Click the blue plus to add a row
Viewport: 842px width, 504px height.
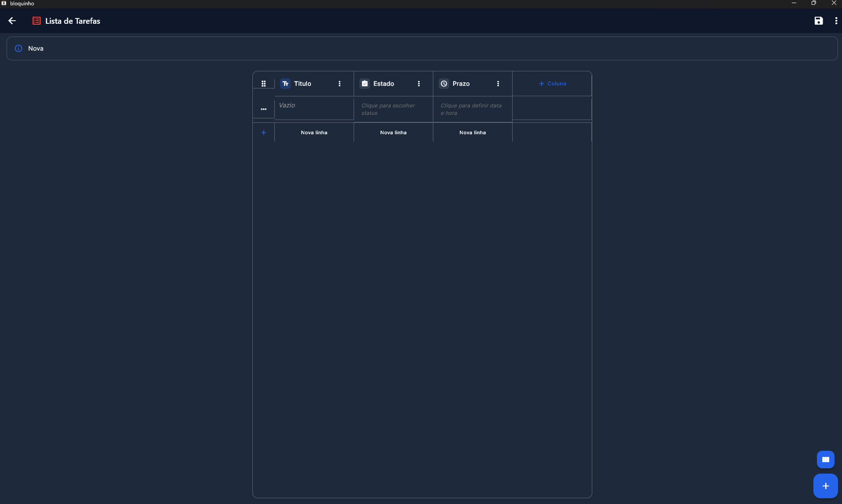(263, 132)
